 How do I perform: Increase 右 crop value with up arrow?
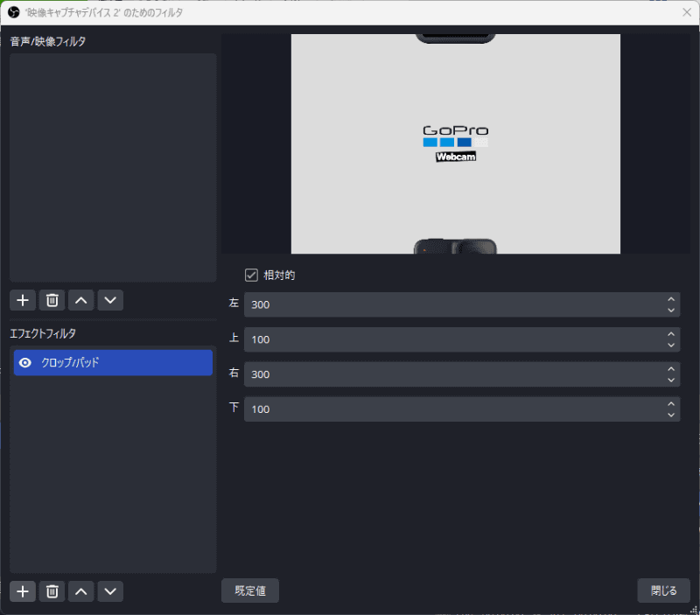click(x=671, y=368)
